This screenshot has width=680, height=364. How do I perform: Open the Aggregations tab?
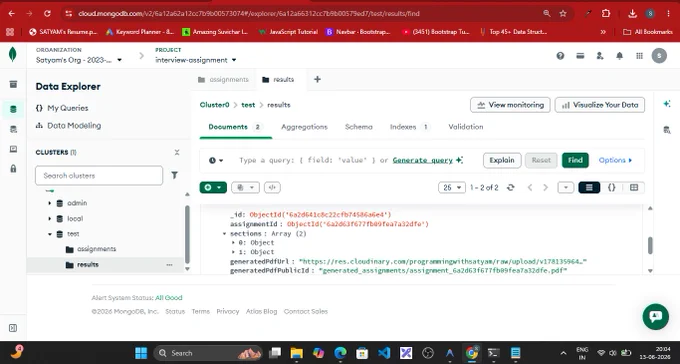tap(304, 127)
